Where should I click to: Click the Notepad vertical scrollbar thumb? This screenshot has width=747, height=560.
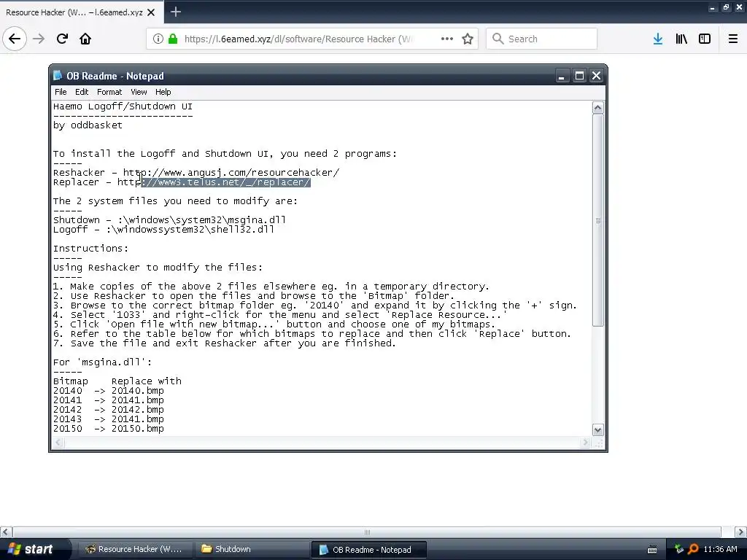[x=598, y=220]
